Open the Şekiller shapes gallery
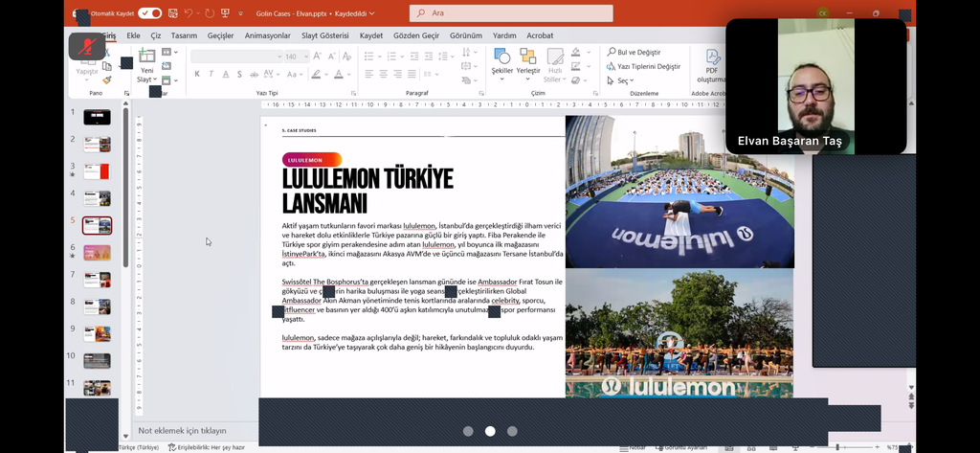Viewport: 980px width, 453px height. (x=501, y=63)
